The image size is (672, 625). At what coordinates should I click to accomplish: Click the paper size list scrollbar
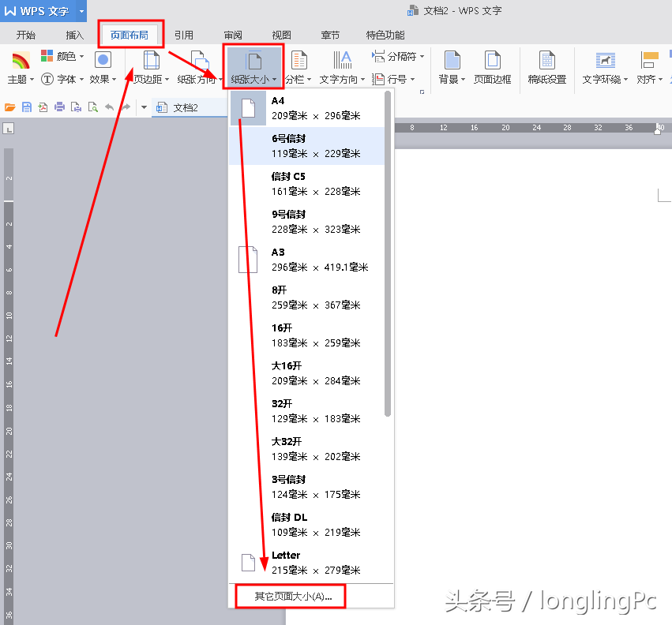(x=388, y=253)
